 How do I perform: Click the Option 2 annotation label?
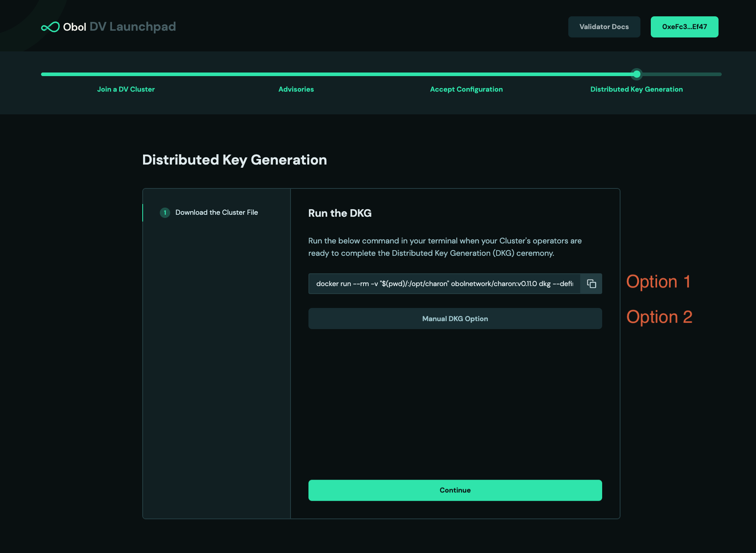[x=659, y=317]
